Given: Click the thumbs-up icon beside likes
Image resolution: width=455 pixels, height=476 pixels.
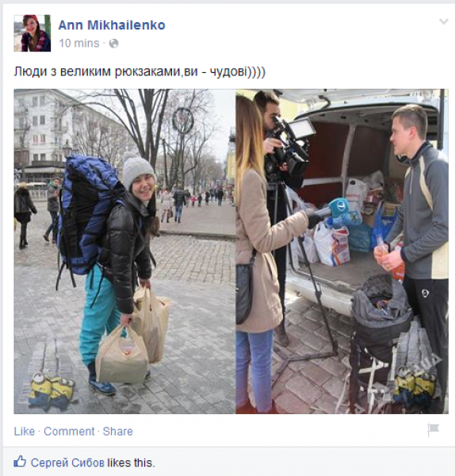Looking at the screenshot, I should tap(20, 462).
